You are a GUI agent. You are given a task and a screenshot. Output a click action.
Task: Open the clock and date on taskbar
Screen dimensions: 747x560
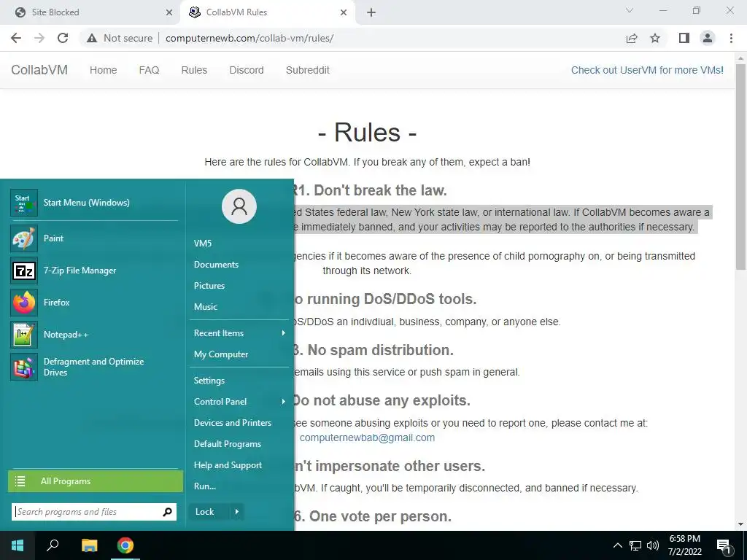684,545
